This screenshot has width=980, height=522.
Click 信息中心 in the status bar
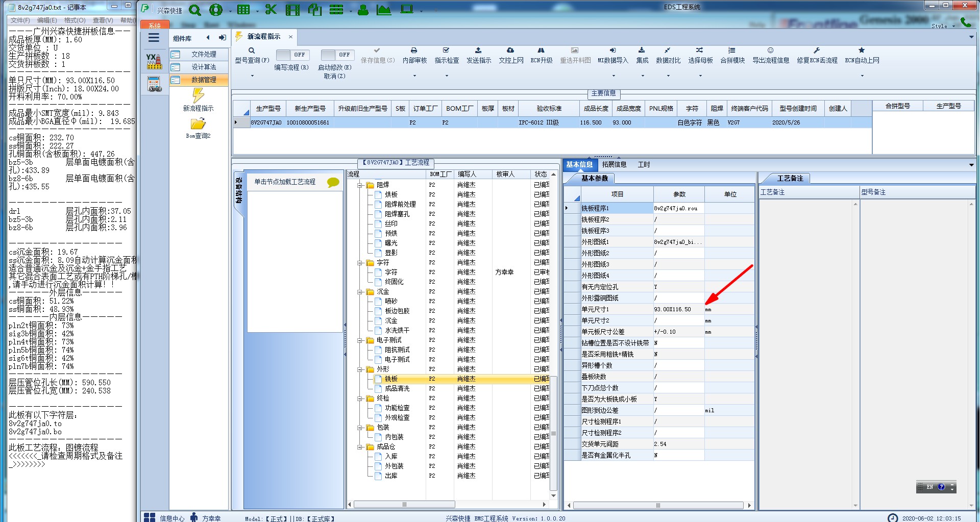tap(172, 518)
